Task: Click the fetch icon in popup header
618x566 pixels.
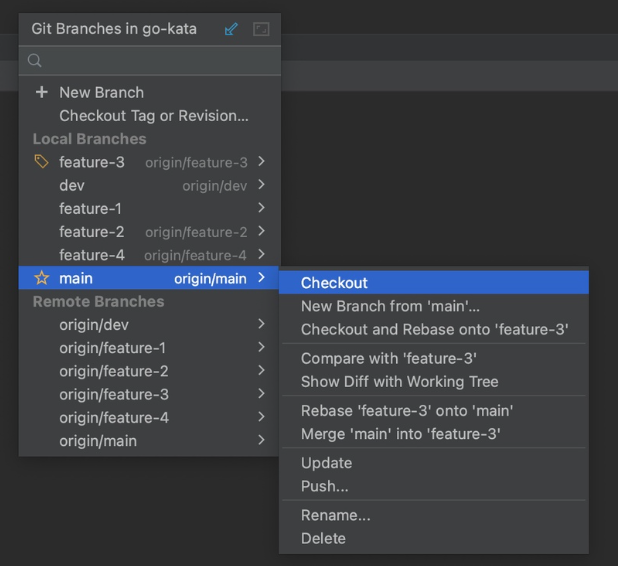Action: (x=231, y=30)
